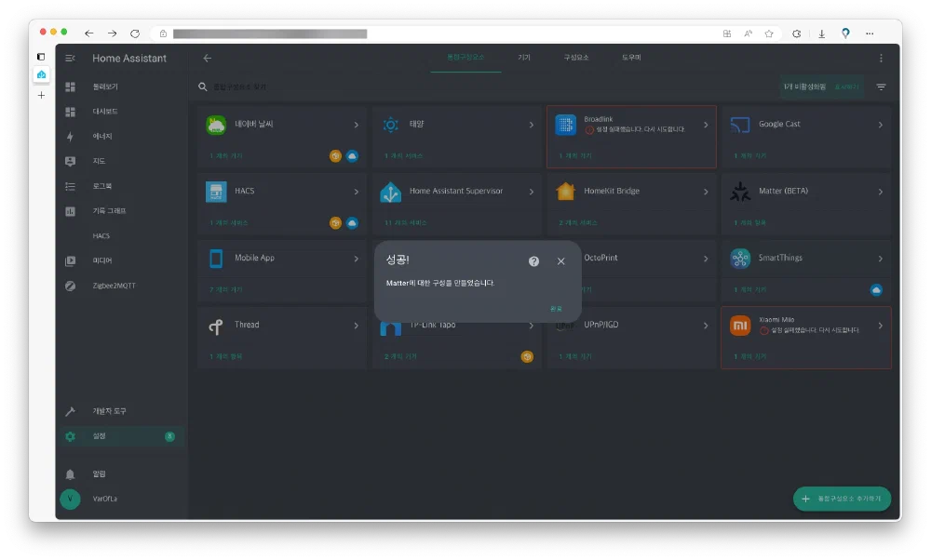
Task: Click the help icon in the success dialog
Action: point(533,261)
